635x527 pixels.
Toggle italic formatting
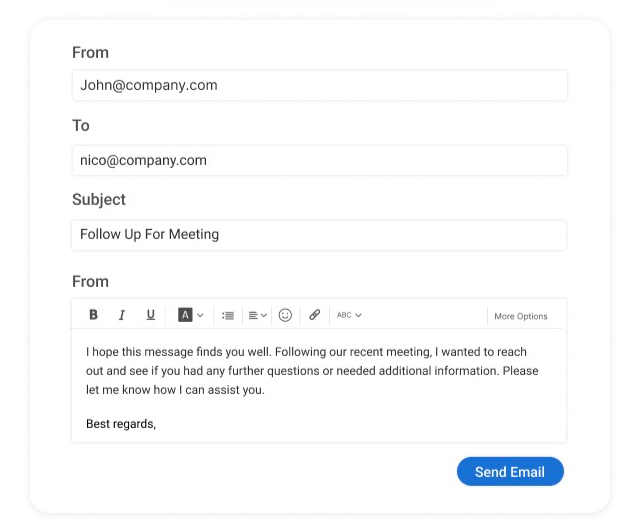122,315
